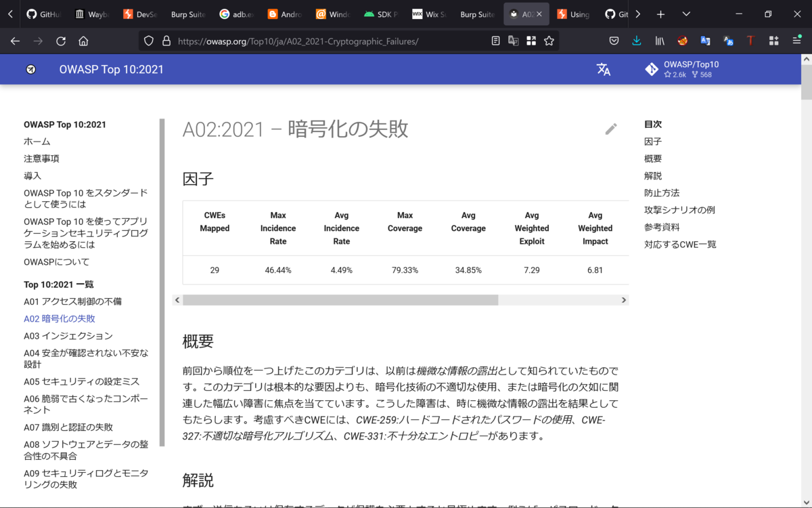Save this page to Pocket
The height and width of the screenshot is (508, 812).
(614, 41)
